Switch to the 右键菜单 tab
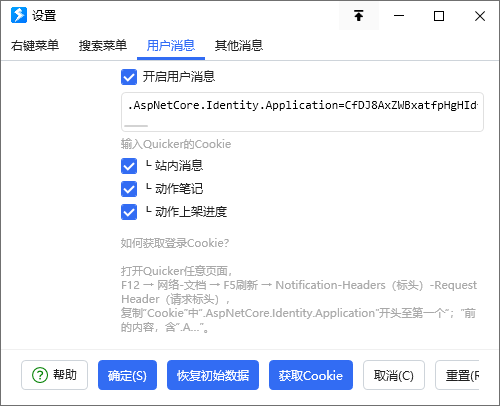 [x=35, y=46]
